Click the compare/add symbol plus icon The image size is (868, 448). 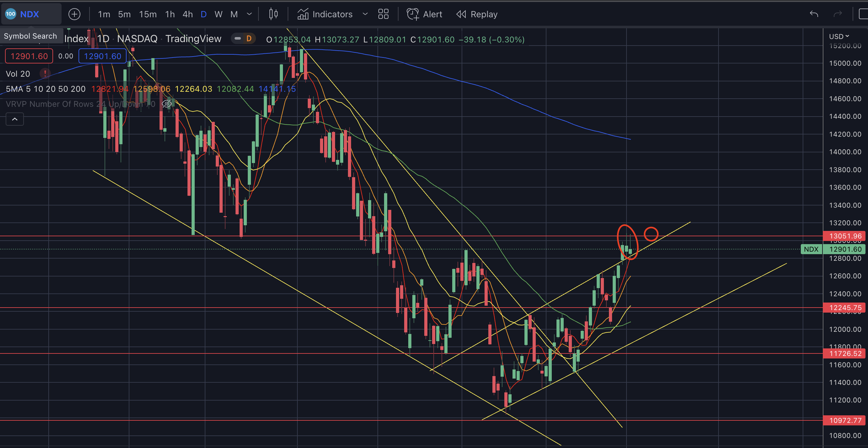tap(74, 14)
